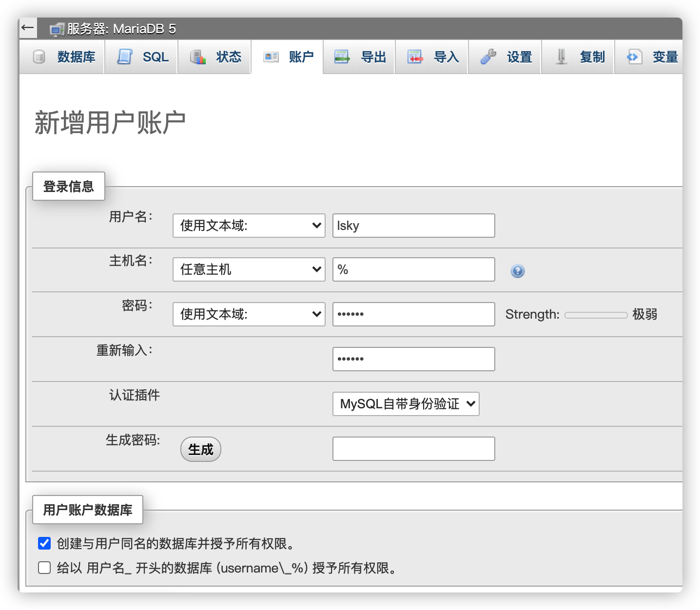This screenshot has height=610, width=700.
Task: Click the password Strength meter bar
Action: (596, 315)
